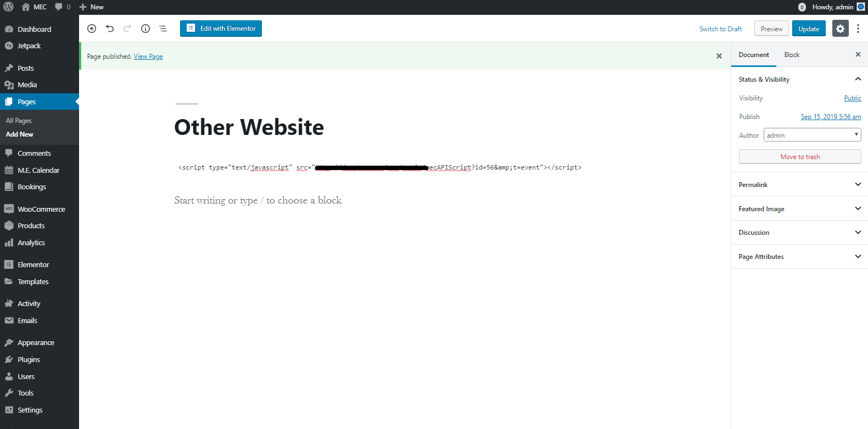Click Edit with Elementor button
Viewport: 868px width, 429px height.
click(221, 29)
